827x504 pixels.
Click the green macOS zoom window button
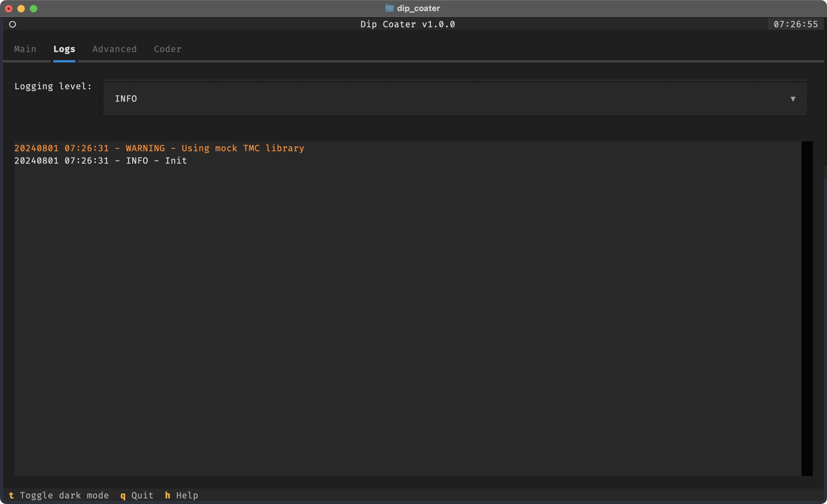(34, 9)
